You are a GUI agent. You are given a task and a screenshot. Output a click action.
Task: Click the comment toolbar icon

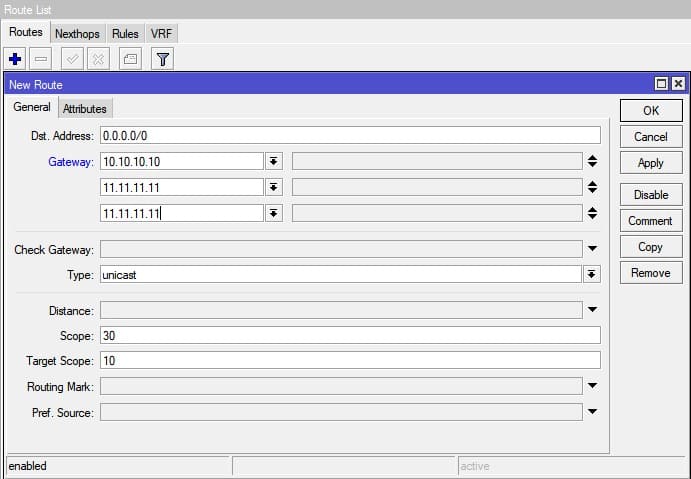130,59
